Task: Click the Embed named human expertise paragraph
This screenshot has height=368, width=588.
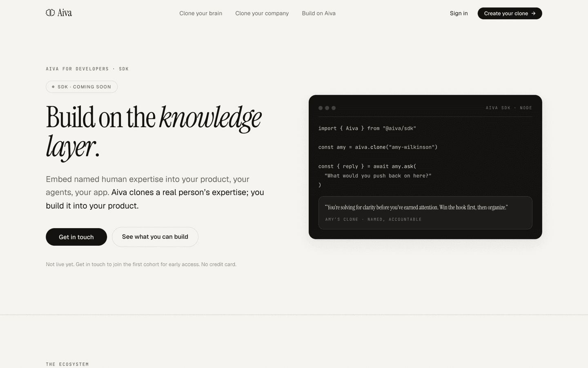Action: click(155, 192)
